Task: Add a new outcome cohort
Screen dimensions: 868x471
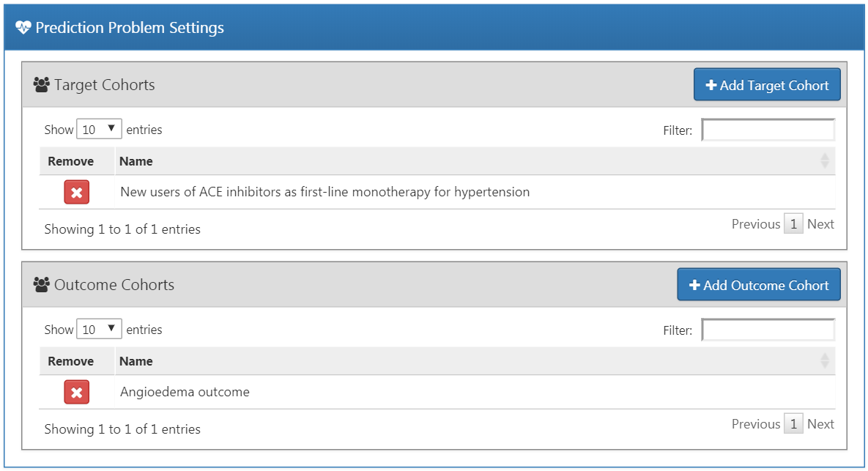Action: [758, 284]
